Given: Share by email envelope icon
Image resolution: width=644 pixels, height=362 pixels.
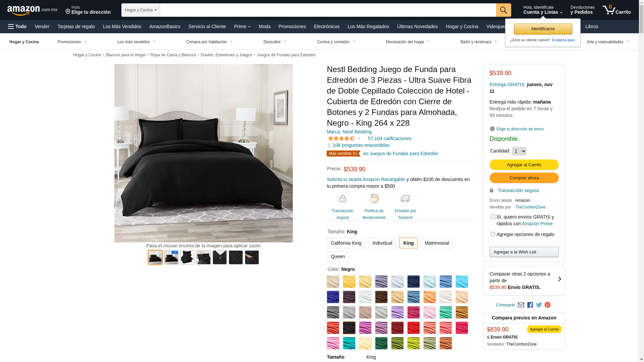Looking at the screenshot, I should point(521,305).
